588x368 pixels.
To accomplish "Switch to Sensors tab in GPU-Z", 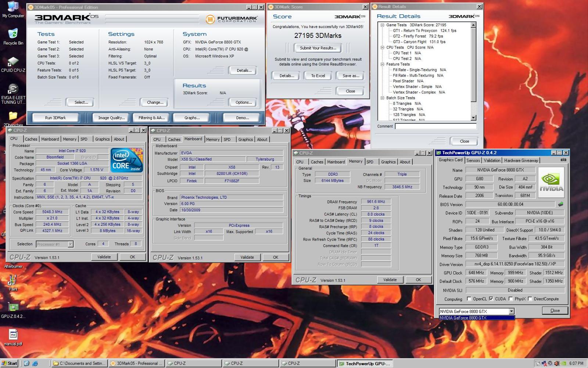I will 473,160.
